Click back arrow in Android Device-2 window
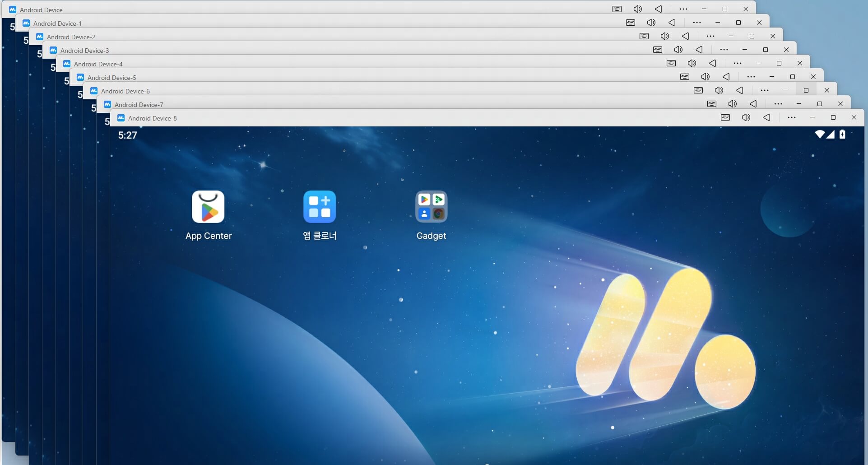This screenshot has height=465, width=868. pos(686,36)
